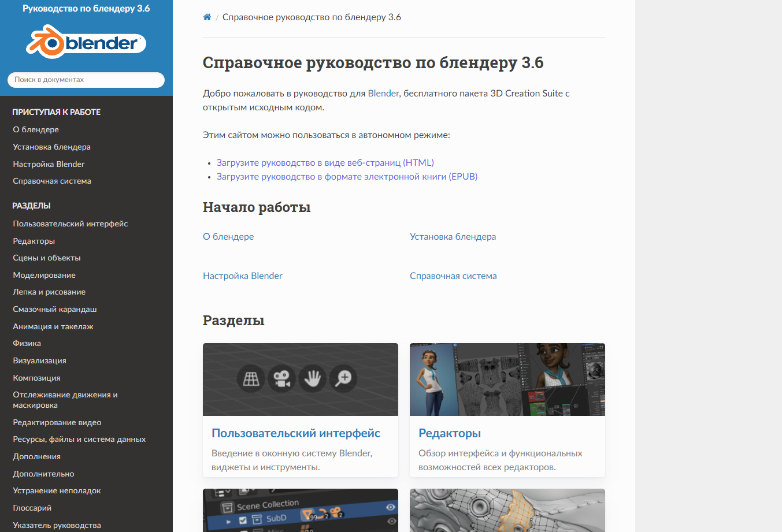Screen dimensions: 782x532
Task: Click the EPUB manual download link
Action: (347, 177)
